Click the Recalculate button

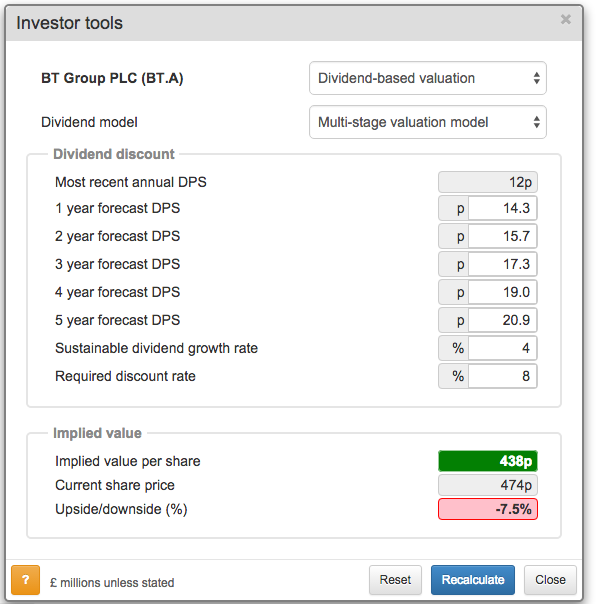[x=474, y=580]
